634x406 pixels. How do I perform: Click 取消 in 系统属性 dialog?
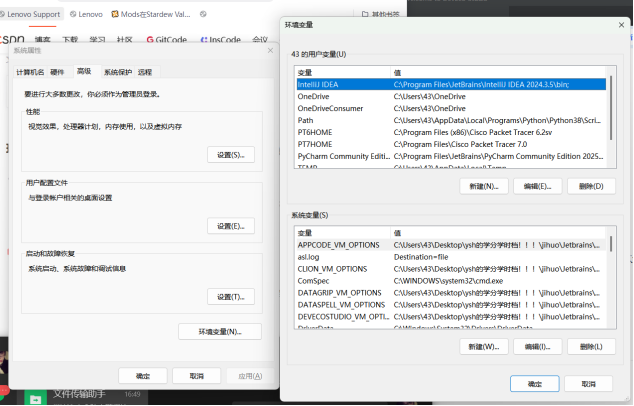197,376
